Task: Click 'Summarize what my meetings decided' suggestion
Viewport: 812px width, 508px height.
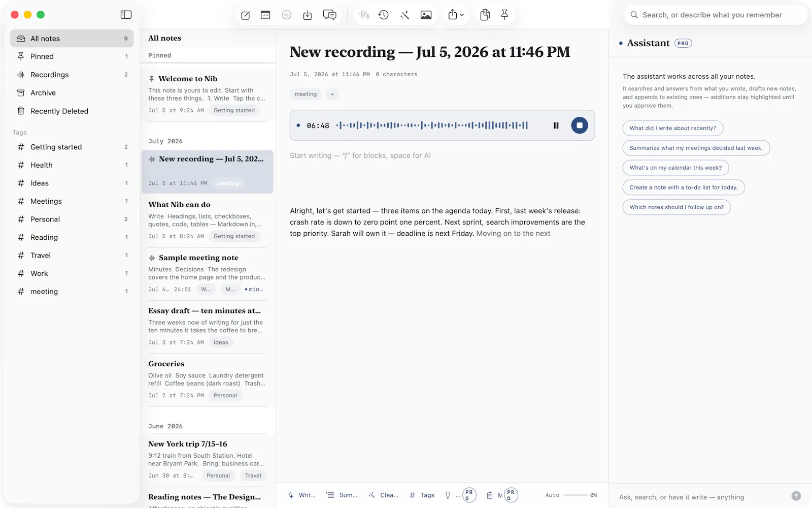Action: tap(696, 148)
